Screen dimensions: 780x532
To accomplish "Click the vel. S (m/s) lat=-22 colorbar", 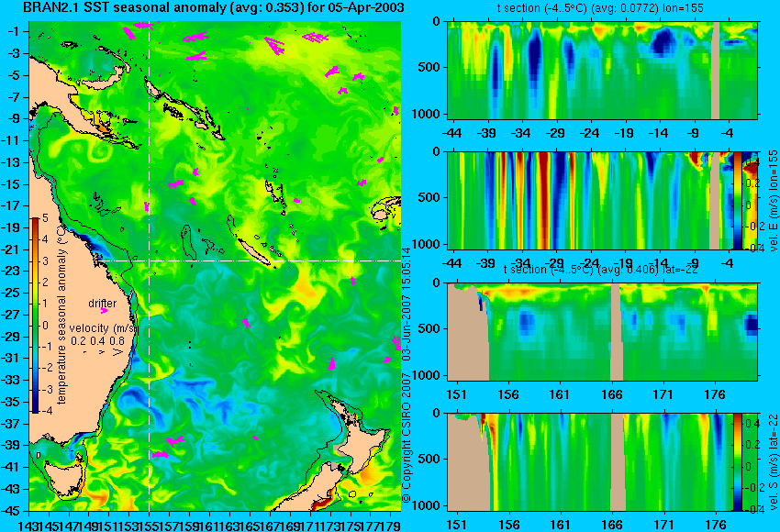I will (738, 462).
